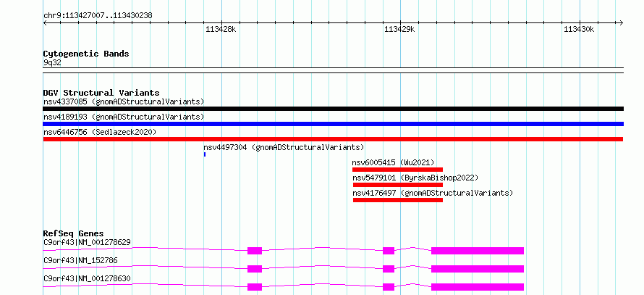Open the nsv6446756 (Sedlazeck2020) label

point(100,132)
